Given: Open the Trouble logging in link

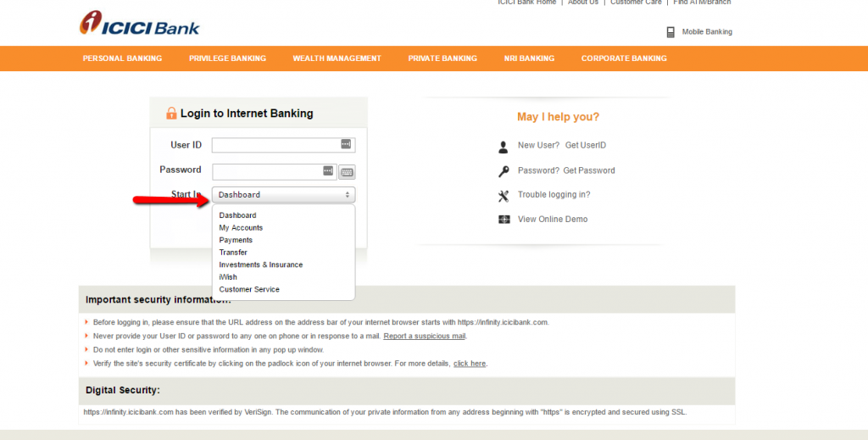Looking at the screenshot, I should 554,195.
